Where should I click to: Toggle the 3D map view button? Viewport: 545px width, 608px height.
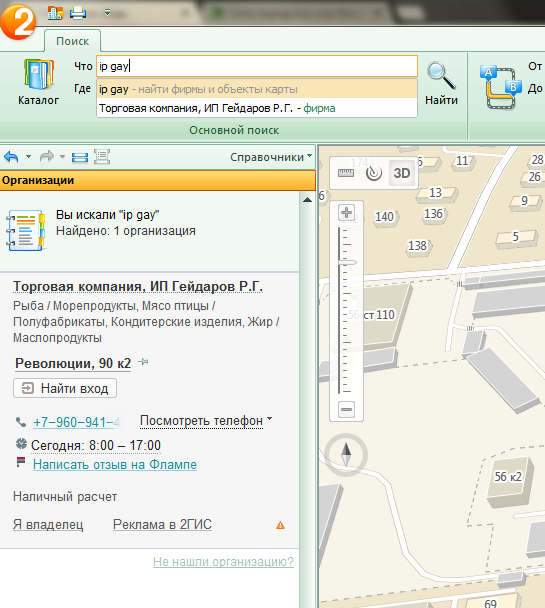click(x=402, y=173)
